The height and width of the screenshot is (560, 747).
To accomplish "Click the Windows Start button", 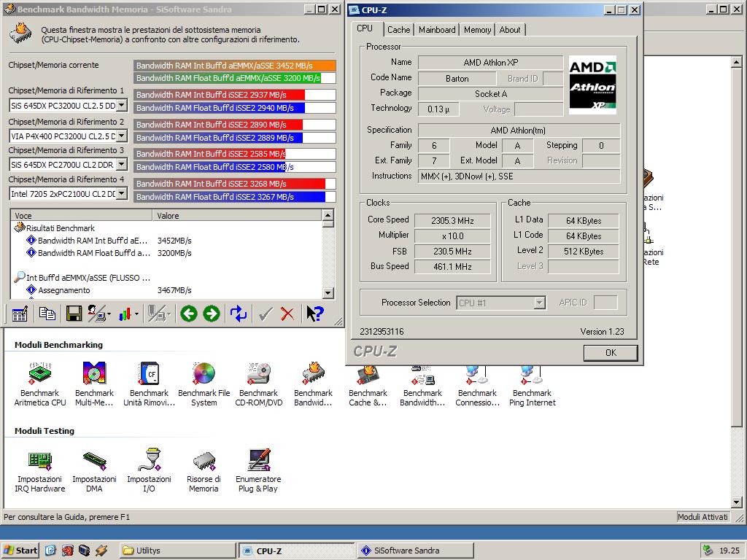I will coord(20,551).
